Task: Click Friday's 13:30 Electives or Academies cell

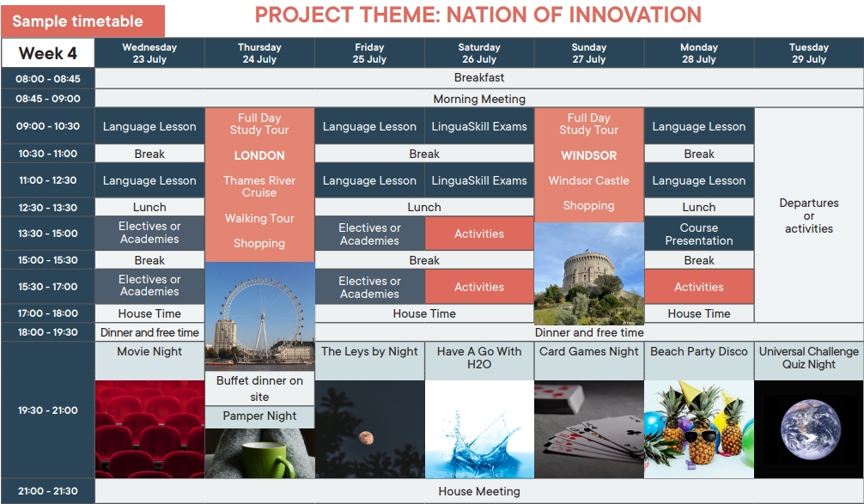Action: coord(369,234)
